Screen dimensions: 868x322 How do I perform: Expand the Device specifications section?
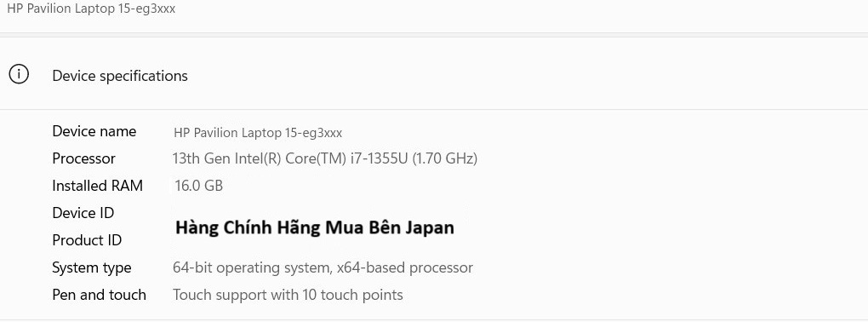click(x=434, y=74)
